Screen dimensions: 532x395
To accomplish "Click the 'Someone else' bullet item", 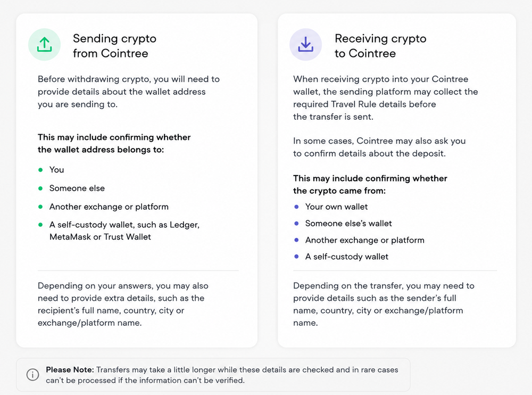I will point(77,188).
